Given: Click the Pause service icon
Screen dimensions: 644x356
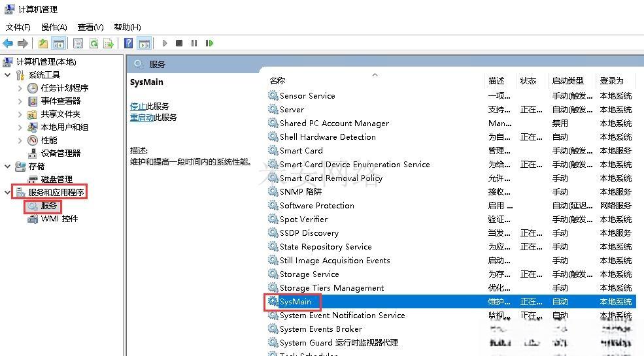Looking at the screenshot, I should click(194, 43).
